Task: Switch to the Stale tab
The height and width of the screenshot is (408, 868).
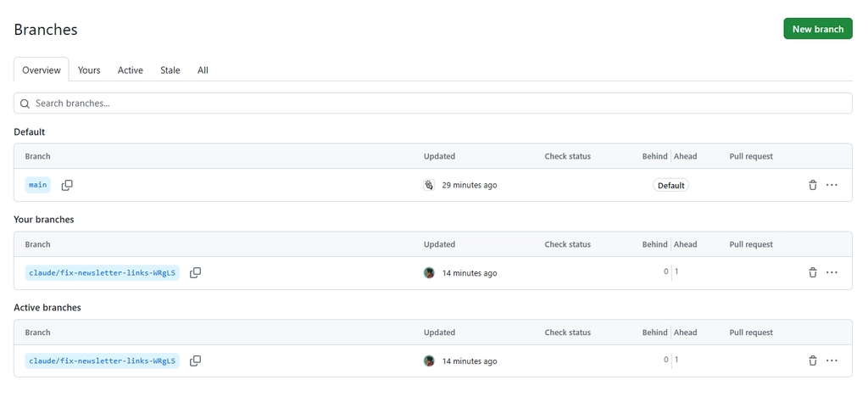Action: (x=170, y=70)
